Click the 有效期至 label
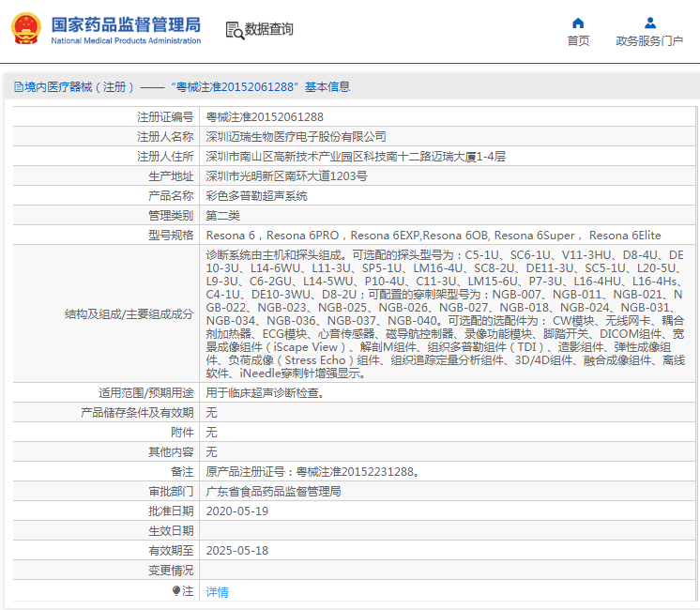Viewport: 700px width, 610px height. pyautogui.click(x=171, y=551)
